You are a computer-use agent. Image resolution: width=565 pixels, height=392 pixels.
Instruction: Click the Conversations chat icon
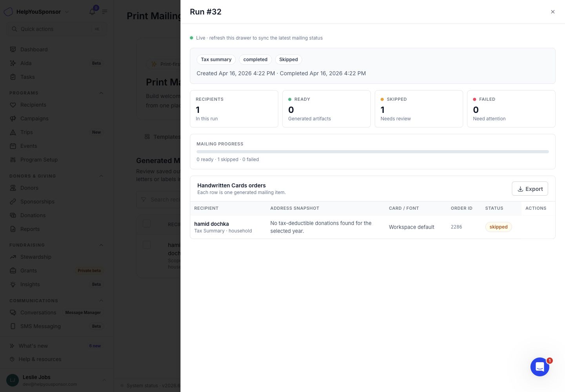[x=13, y=312]
